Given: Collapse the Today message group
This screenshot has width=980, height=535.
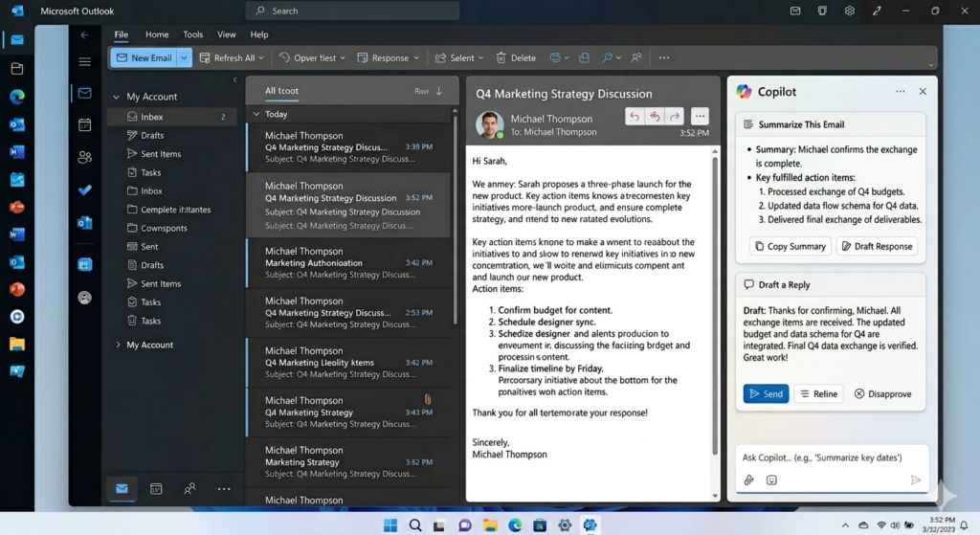Looking at the screenshot, I should tap(256, 115).
